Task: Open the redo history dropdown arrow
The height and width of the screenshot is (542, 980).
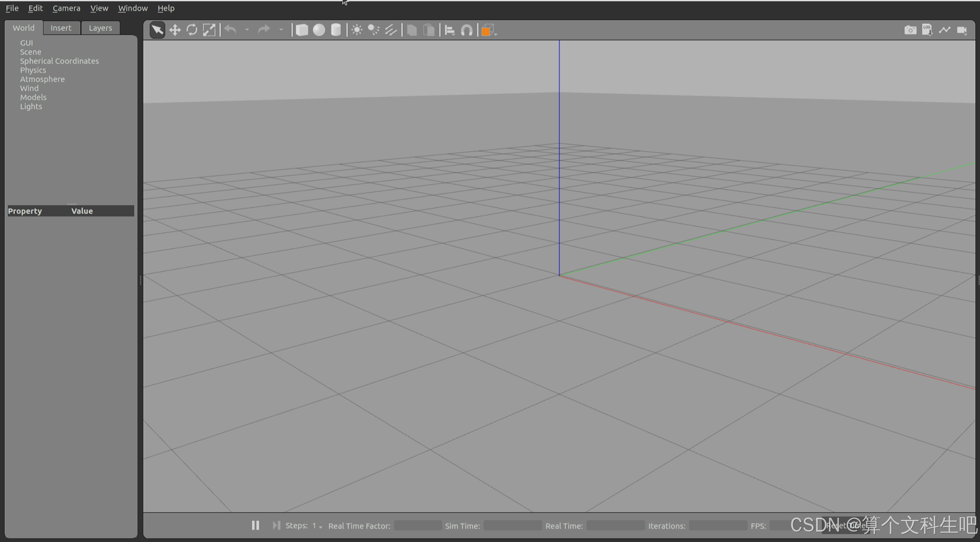Action: [281, 30]
